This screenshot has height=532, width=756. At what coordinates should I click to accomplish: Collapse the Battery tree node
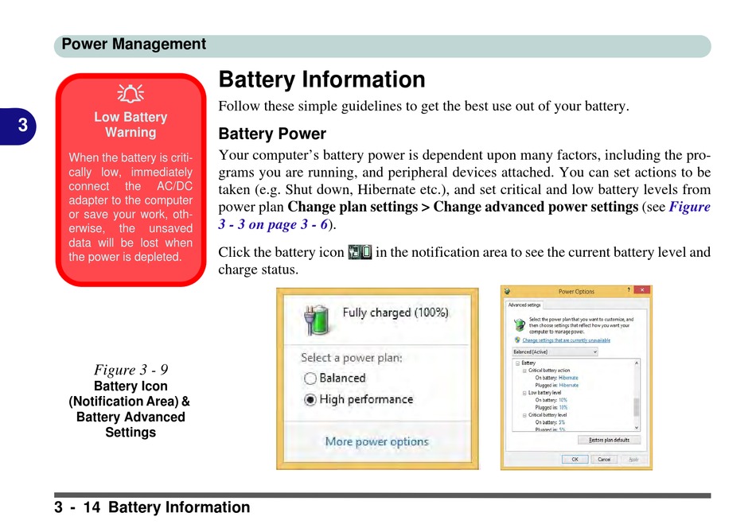pyautogui.click(x=517, y=363)
